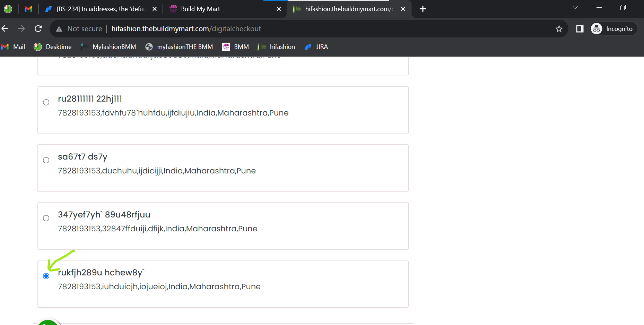The width and height of the screenshot is (644, 325).
Task: Bookmark this page with the star icon
Action: pos(559,29)
